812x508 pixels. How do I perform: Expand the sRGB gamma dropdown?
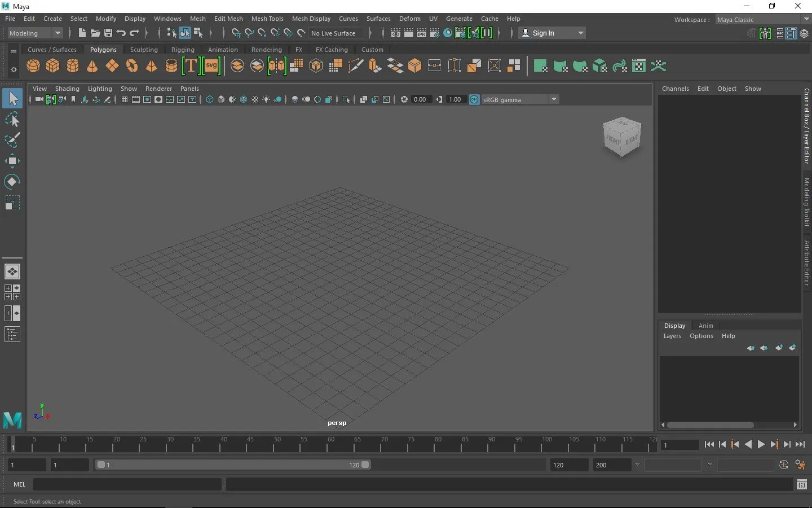click(x=520, y=99)
